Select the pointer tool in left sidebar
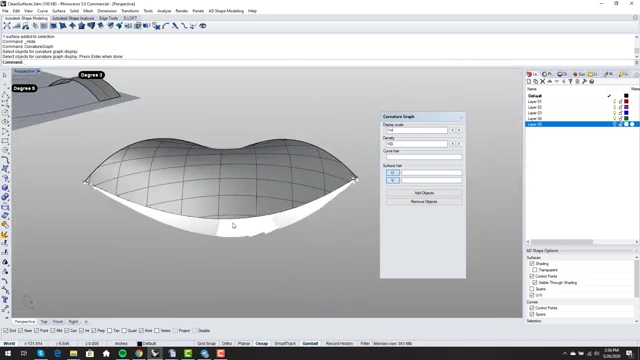This screenshot has width=640, height=360. tap(5, 75)
